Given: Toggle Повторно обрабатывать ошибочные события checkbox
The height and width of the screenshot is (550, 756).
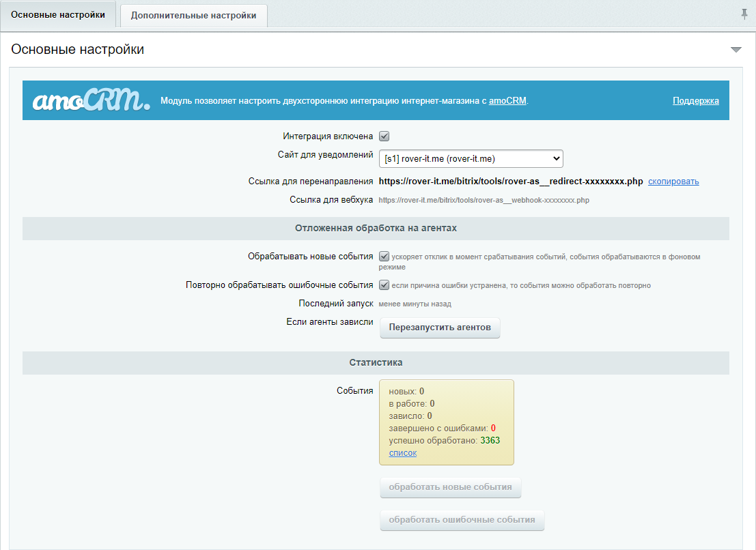Looking at the screenshot, I should (384, 285).
